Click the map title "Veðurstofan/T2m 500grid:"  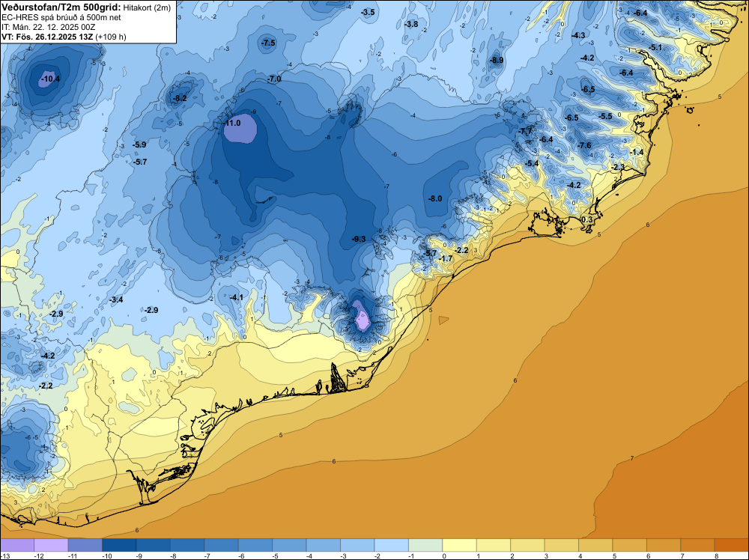tap(61, 7)
